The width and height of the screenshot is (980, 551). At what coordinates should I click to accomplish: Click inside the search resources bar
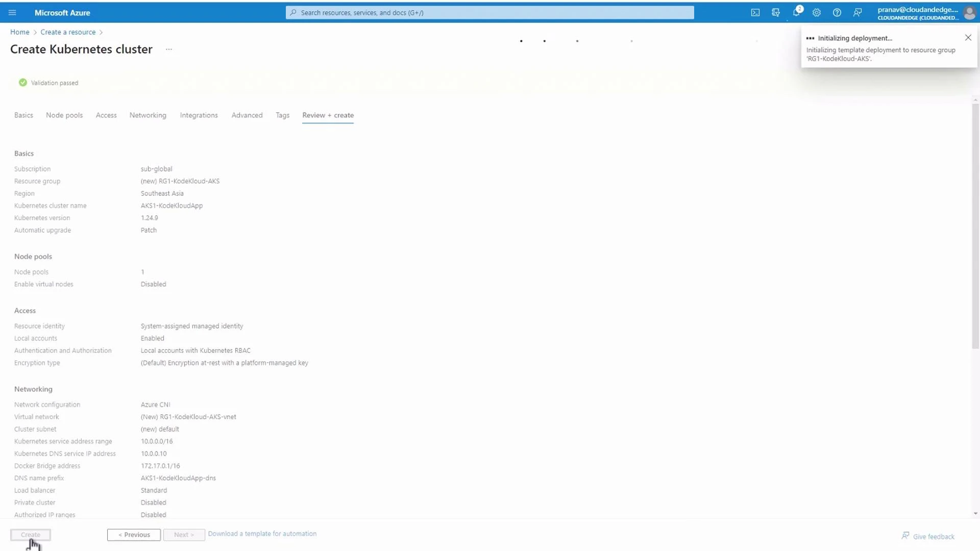coord(489,12)
